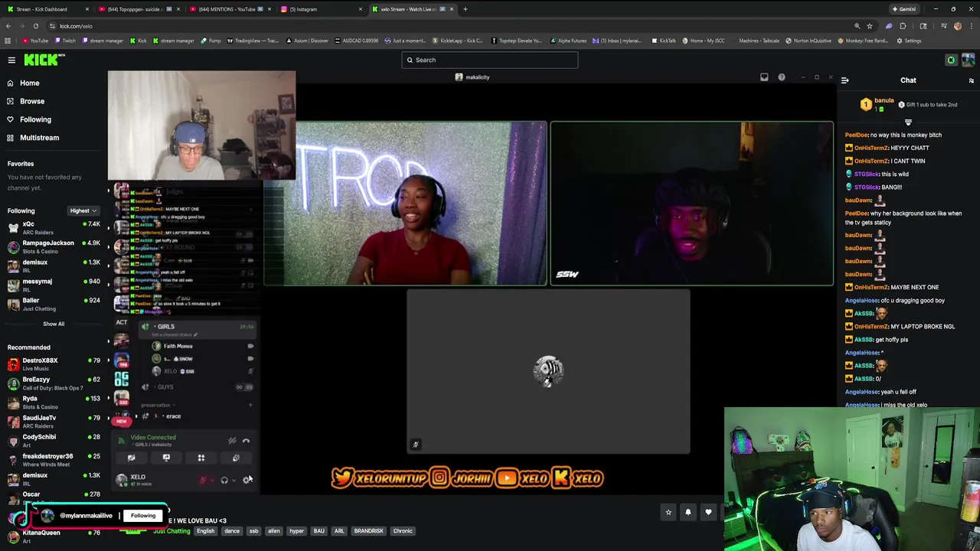Open RampageJackson channel in Following
Image resolution: width=980 pixels, height=551 pixels.
(54, 246)
